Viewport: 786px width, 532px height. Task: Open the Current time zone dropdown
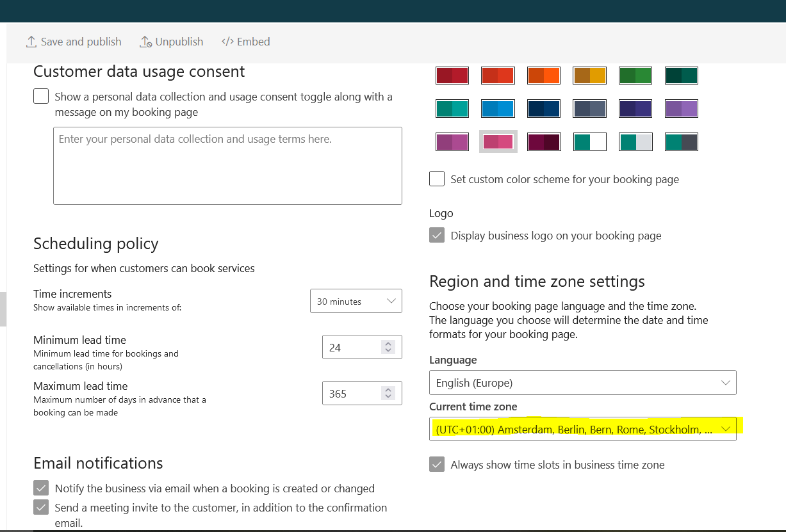[x=583, y=429]
